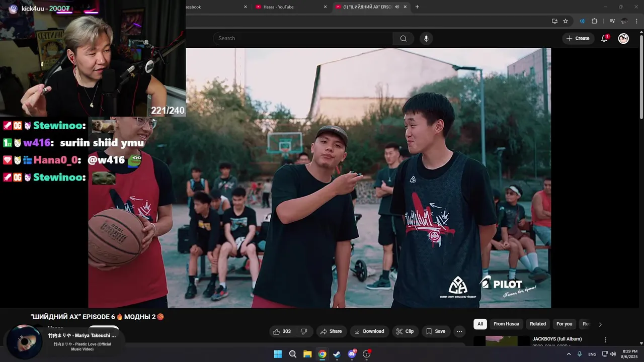The height and width of the screenshot is (362, 644).
Task: Open File Explorer from the taskbar
Action: [307, 354]
